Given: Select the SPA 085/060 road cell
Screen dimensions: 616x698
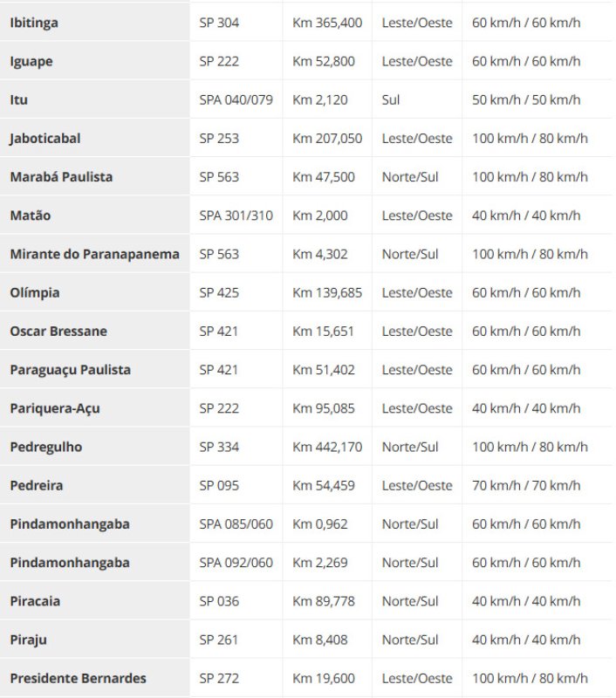Looking at the screenshot, I should (236, 523).
